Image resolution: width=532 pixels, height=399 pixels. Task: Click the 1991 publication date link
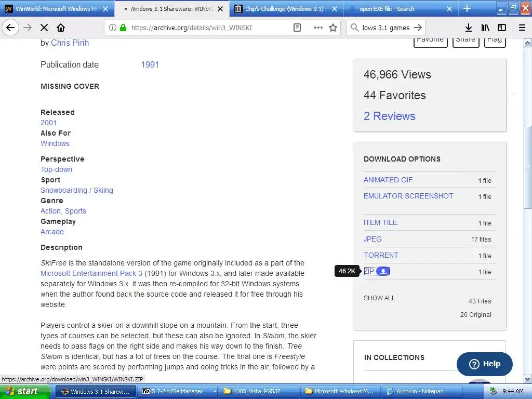pos(150,64)
